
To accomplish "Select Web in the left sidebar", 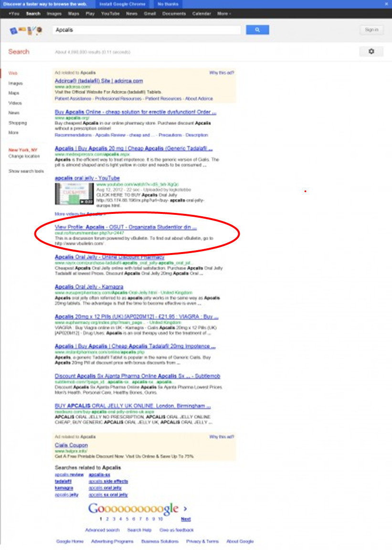I will 13,74.
